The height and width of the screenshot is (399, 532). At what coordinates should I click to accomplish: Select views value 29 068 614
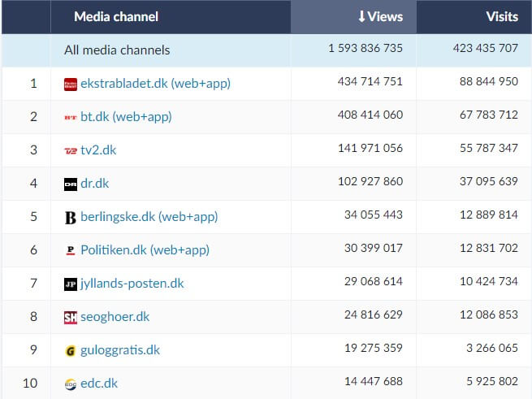(x=374, y=281)
